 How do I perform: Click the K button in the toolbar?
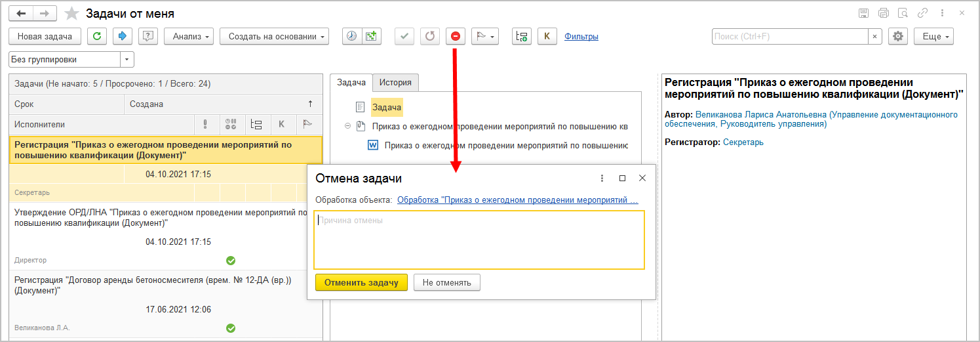[547, 37]
